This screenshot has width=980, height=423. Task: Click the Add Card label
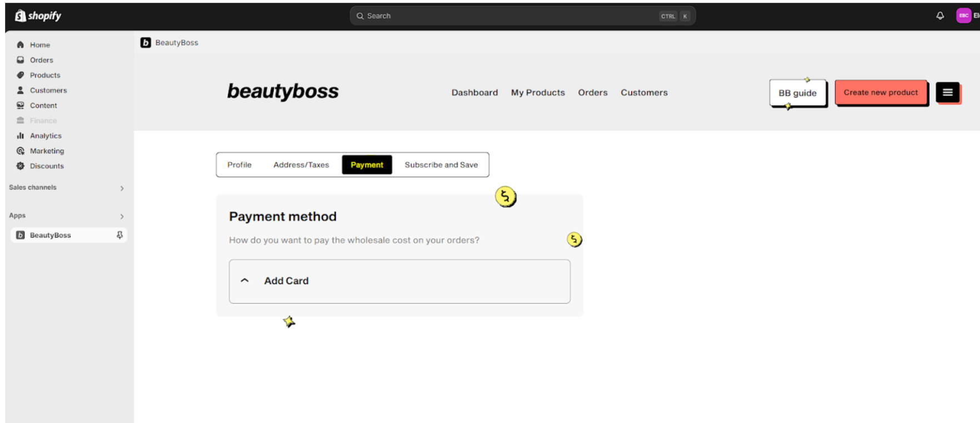(286, 281)
